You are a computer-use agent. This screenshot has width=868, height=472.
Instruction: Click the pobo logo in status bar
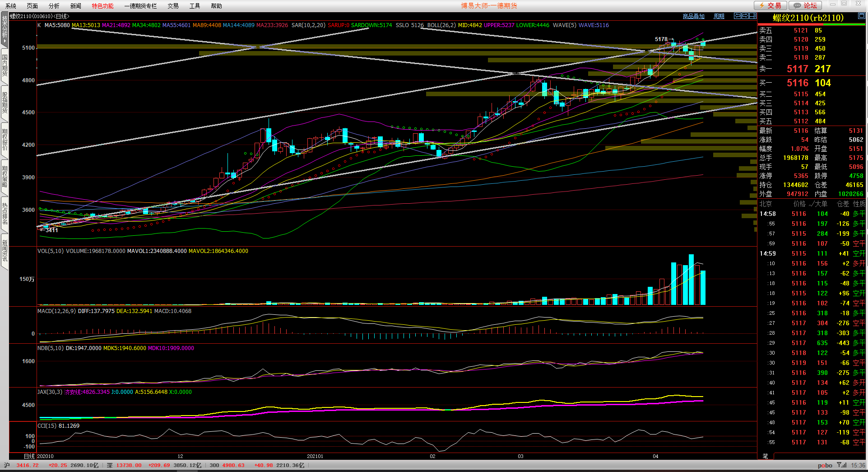coord(825,465)
